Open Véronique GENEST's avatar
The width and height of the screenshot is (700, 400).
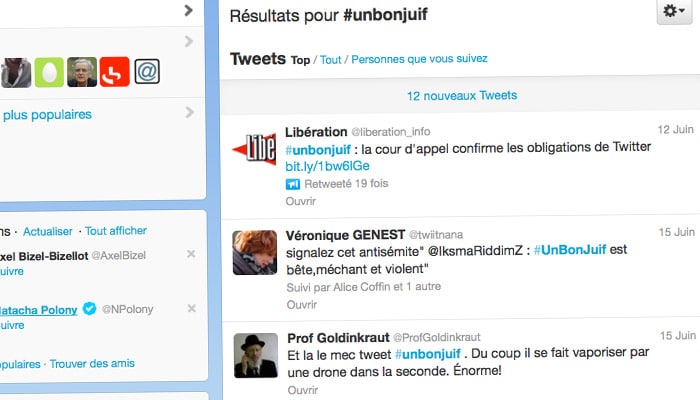click(255, 252)
